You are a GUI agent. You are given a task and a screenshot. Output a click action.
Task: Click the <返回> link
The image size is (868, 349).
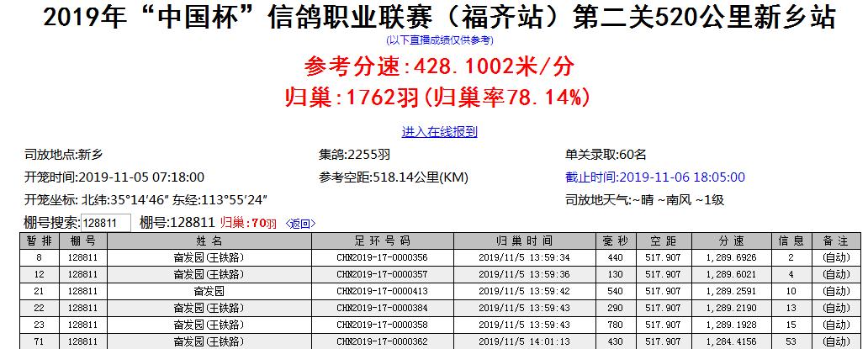tap(300, 224)
